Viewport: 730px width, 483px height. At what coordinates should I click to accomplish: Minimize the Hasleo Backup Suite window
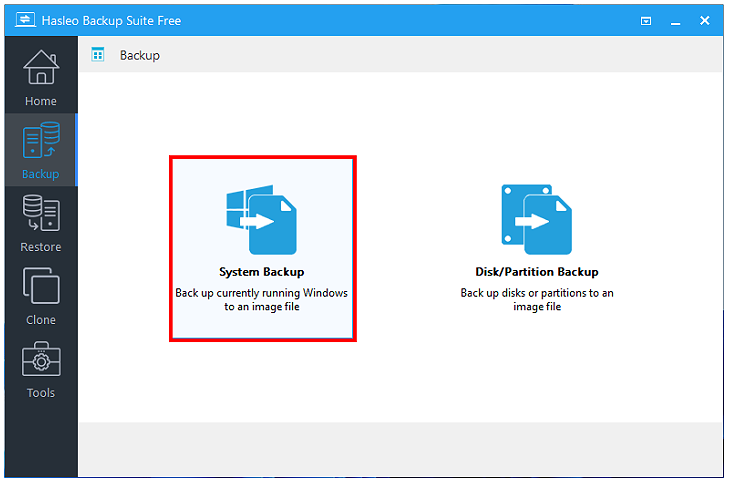676,21
